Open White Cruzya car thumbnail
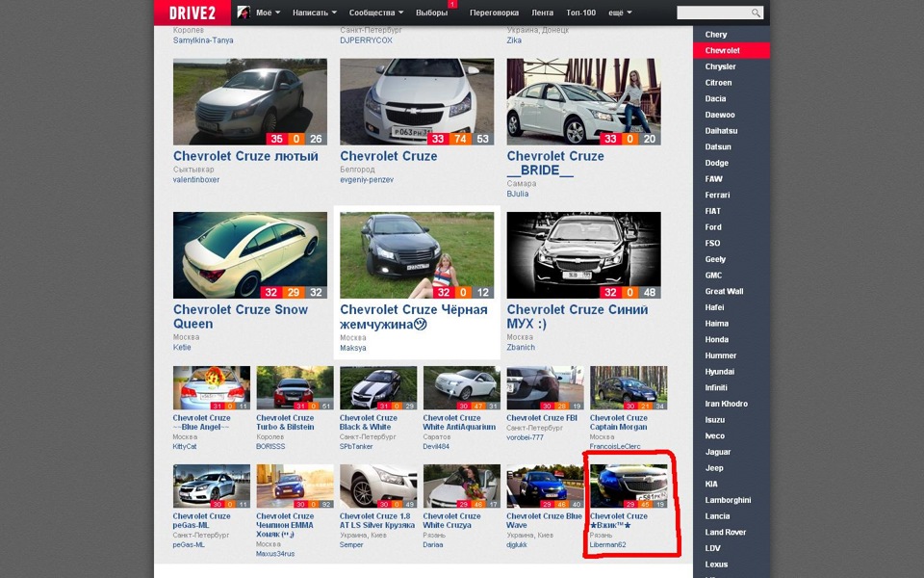Image resolution: width=924 pixels, height=578 pixels. point(461,486)
